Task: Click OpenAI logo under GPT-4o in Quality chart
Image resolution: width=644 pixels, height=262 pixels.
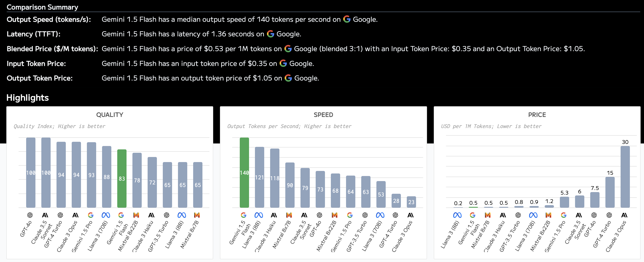Action: point(30,215)
